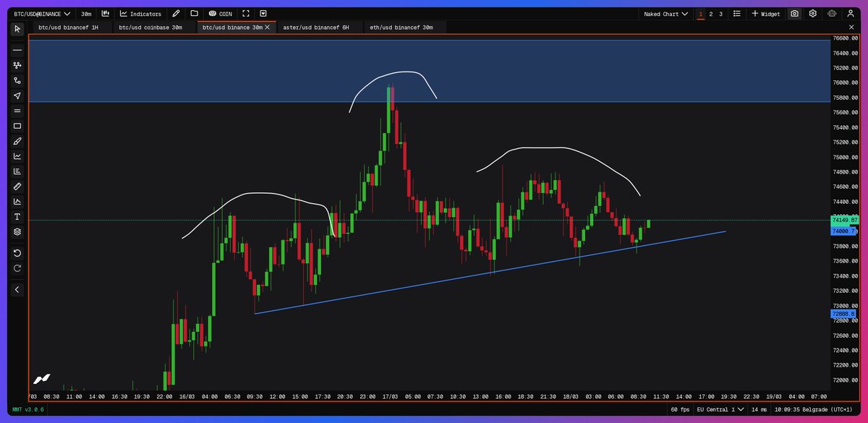Take a chart screenshot with camera icon

[795, 13]
